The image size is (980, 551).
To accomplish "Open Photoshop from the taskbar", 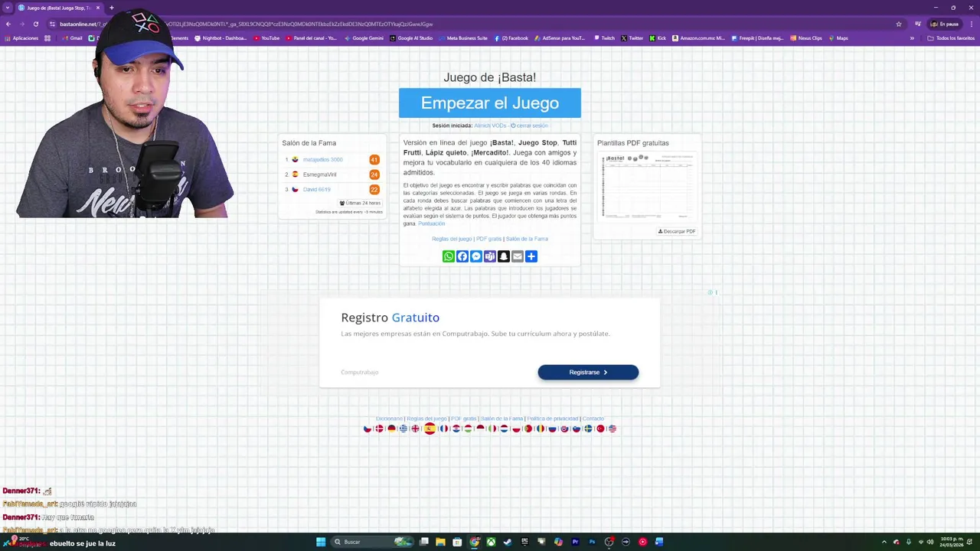I will pos(592,542).
